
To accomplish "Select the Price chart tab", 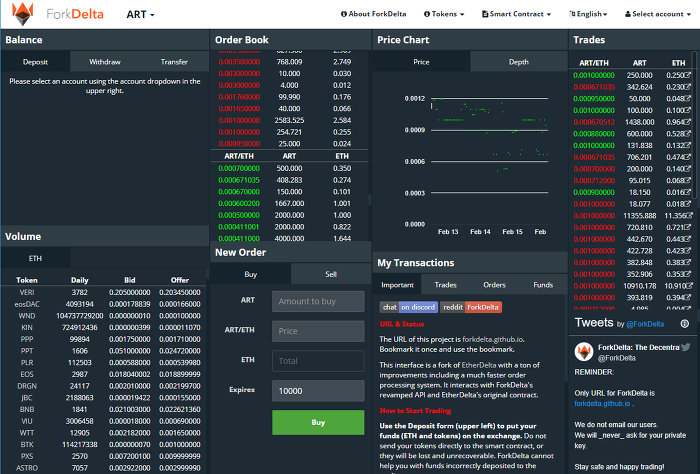I will 421,62.
